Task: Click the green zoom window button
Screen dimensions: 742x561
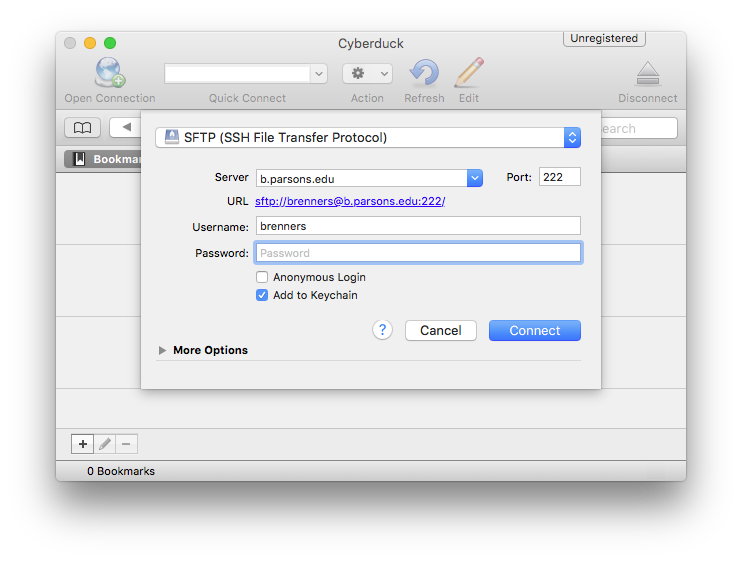Action: pyautogui.click(x=110, y=43)
